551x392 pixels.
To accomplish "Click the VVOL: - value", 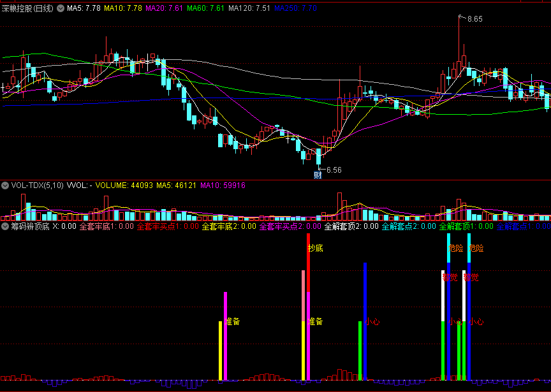I will pyautogui.click(x=80, y=185).
